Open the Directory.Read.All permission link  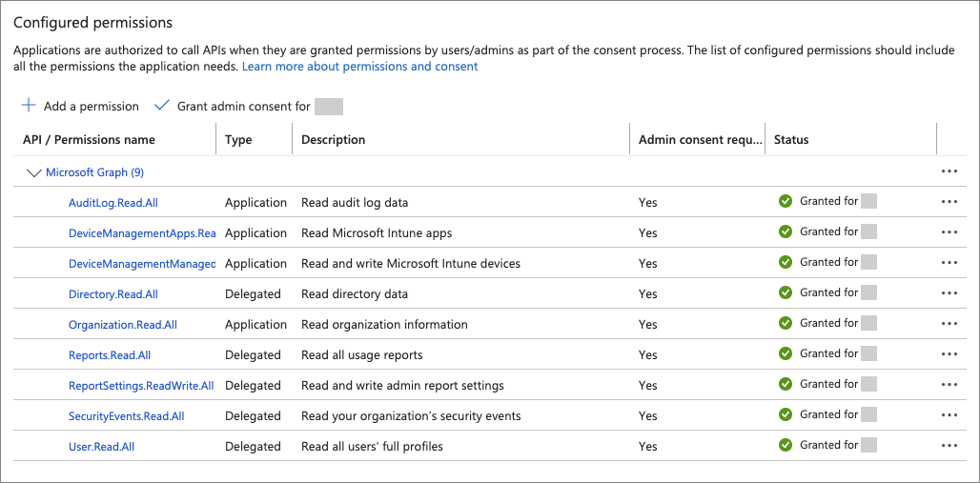pyautogui.click(x=113, y=294)
